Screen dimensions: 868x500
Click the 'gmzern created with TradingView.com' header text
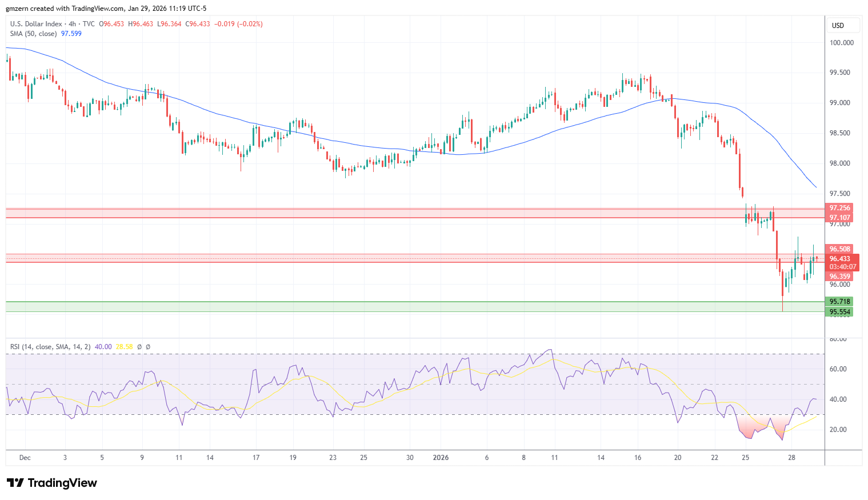(65, 9)
